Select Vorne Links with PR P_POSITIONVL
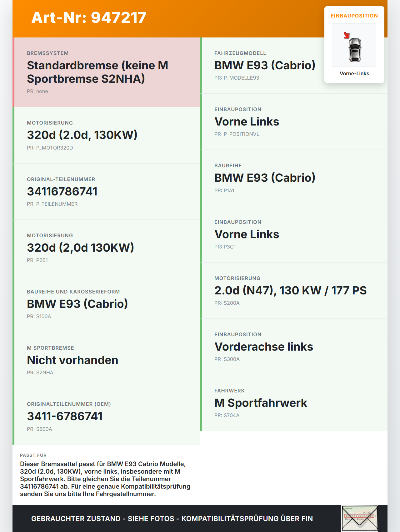 click(x=294, y=122)
